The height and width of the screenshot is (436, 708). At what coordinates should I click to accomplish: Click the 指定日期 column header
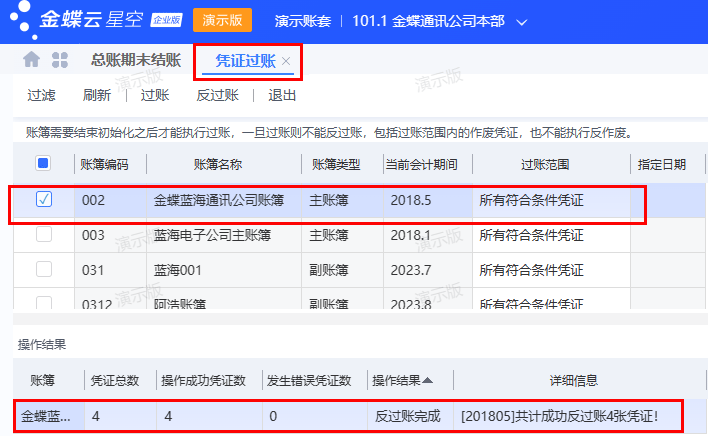click(x=662, y=164)
